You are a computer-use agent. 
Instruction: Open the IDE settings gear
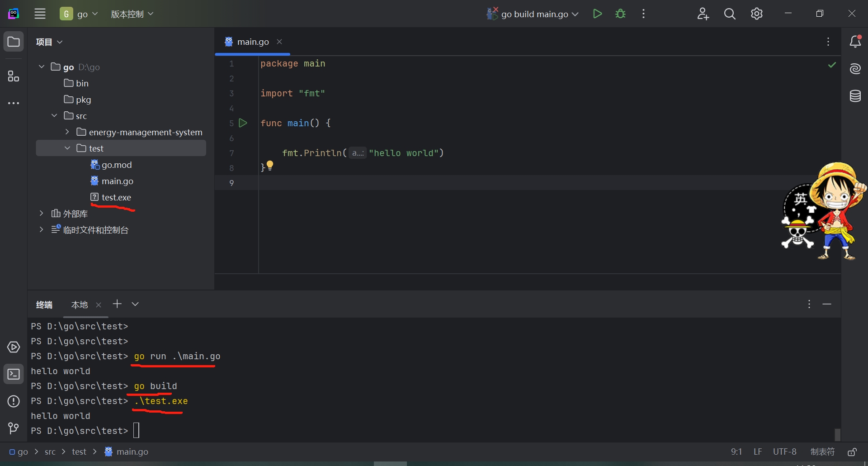[x=757, y=14]
